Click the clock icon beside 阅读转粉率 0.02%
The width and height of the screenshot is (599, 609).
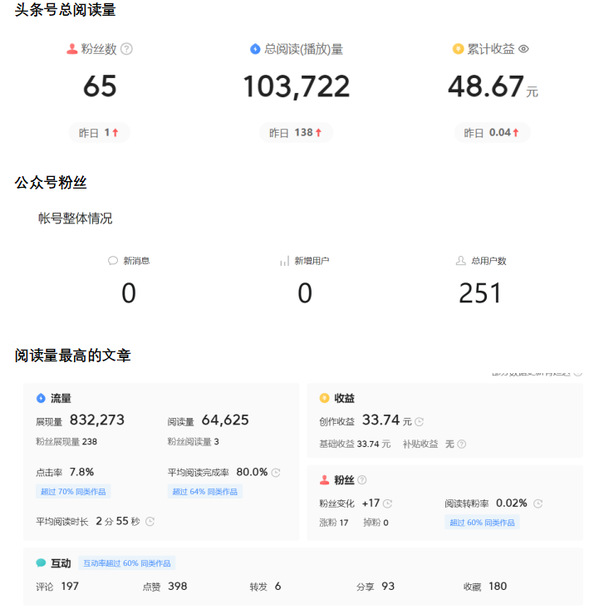pyautogui.click(x=538, y=504)
